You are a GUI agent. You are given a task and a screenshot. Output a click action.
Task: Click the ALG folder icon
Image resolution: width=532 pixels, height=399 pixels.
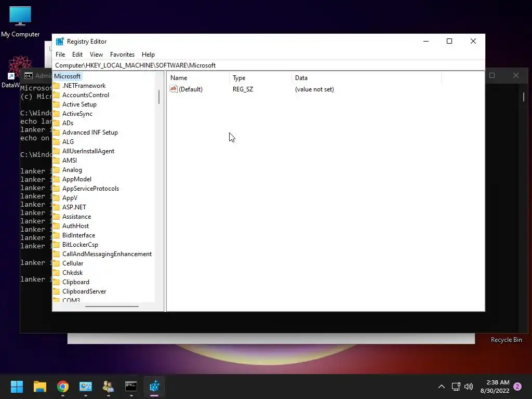[x=56, y=141]
